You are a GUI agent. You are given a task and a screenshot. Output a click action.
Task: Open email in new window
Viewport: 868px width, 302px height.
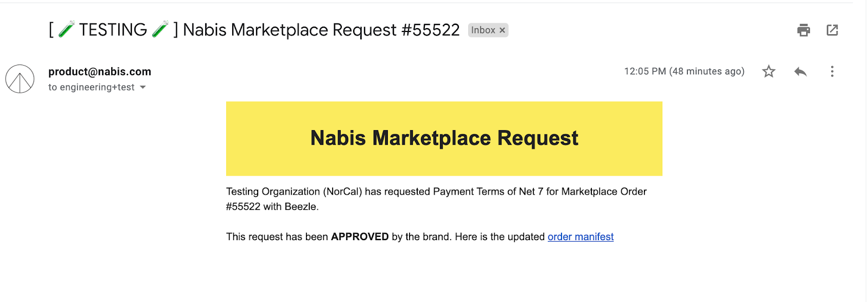coord(832,30)
